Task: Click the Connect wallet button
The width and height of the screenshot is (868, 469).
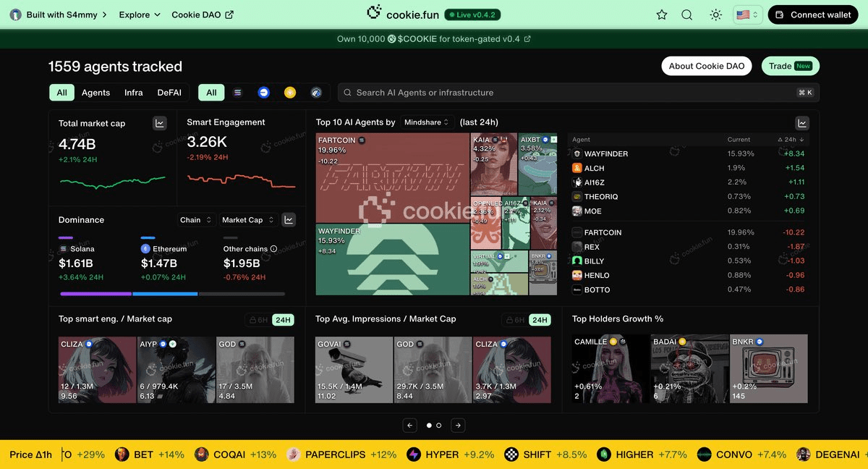Action: tap(813, 14)
